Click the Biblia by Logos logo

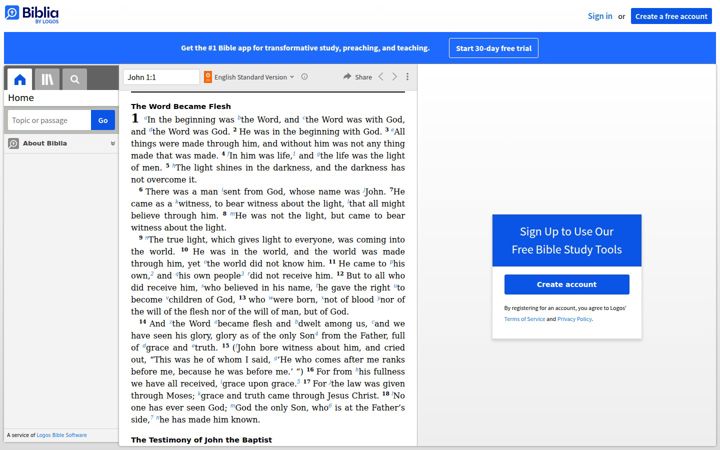pyautogui.click(x=32, y=14)
